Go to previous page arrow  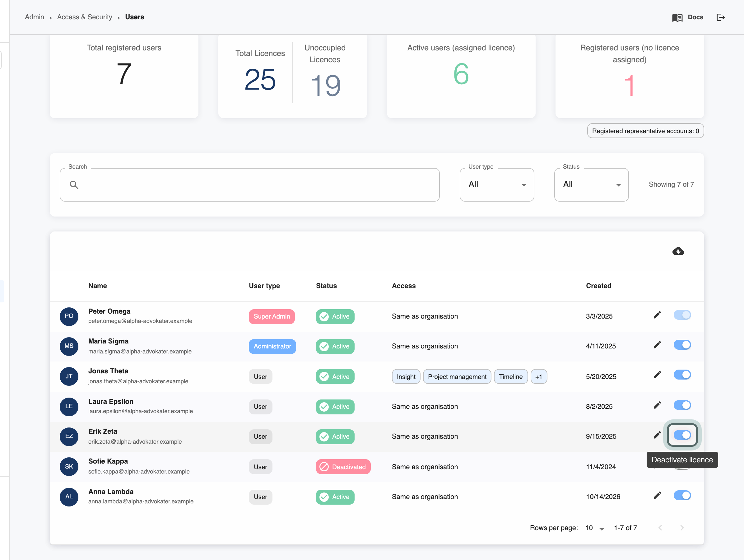[x=660, y=528]
